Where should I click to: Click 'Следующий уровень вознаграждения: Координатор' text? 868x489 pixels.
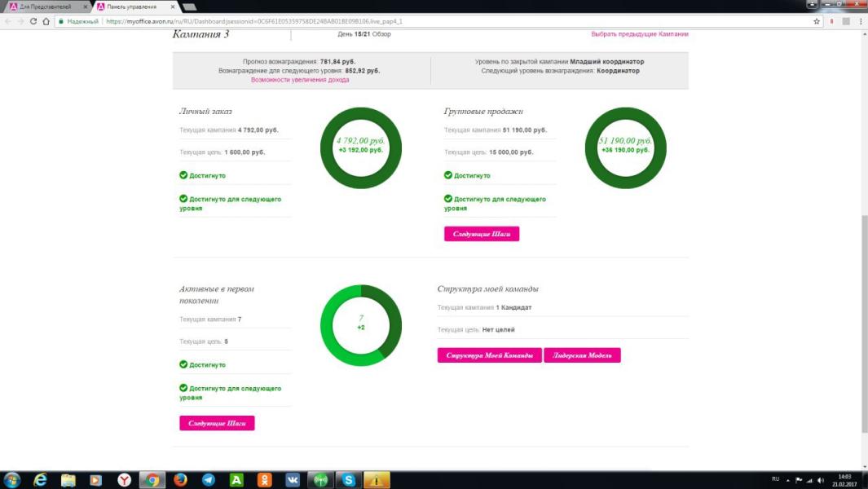click(x=560, y=70)
